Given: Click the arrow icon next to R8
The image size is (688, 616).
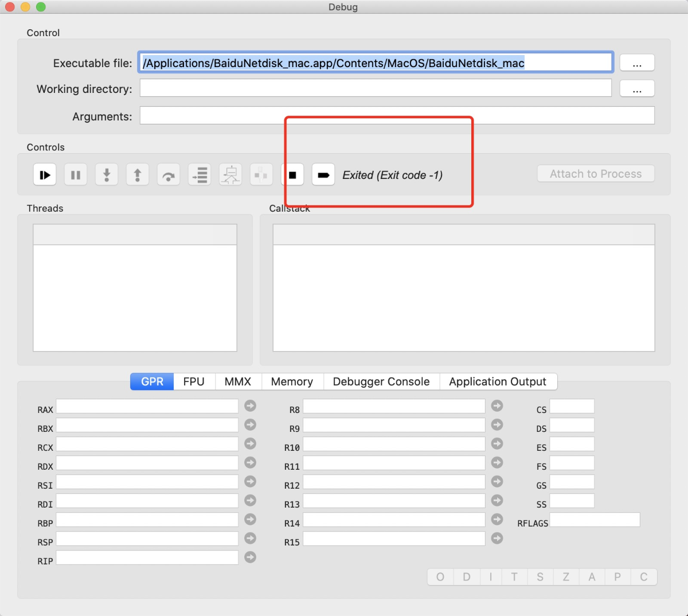Looking at the screenshot, I should pyautogui.click(x=498, y=406).
